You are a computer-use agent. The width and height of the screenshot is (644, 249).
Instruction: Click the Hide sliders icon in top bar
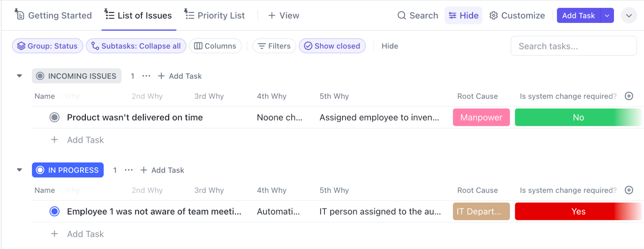pyautogui.click(x=453, y=15)
